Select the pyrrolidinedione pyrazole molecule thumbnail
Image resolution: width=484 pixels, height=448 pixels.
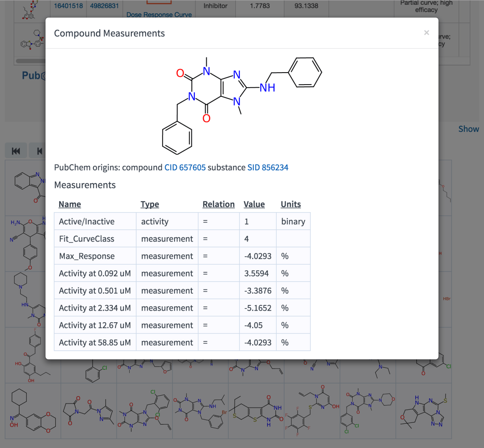(89, 410)
